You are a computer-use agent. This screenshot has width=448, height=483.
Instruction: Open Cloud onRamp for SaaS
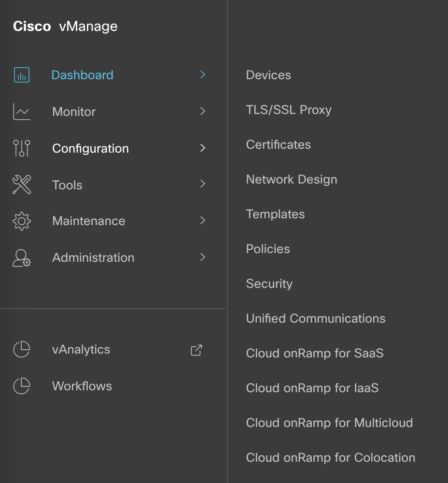(314, 354)
